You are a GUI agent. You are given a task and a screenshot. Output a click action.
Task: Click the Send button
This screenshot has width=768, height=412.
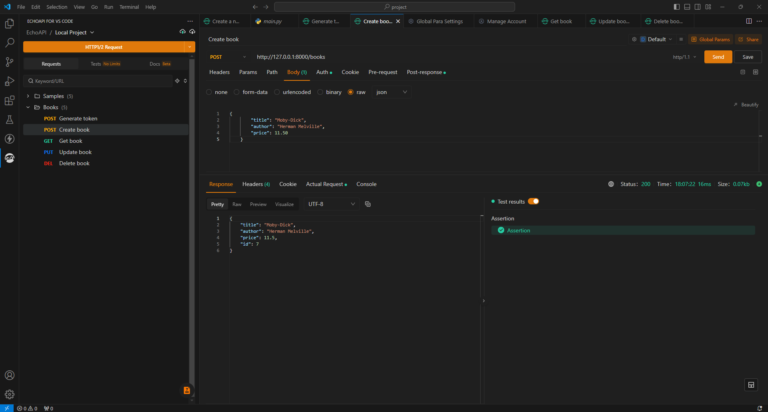click(717, 57)
